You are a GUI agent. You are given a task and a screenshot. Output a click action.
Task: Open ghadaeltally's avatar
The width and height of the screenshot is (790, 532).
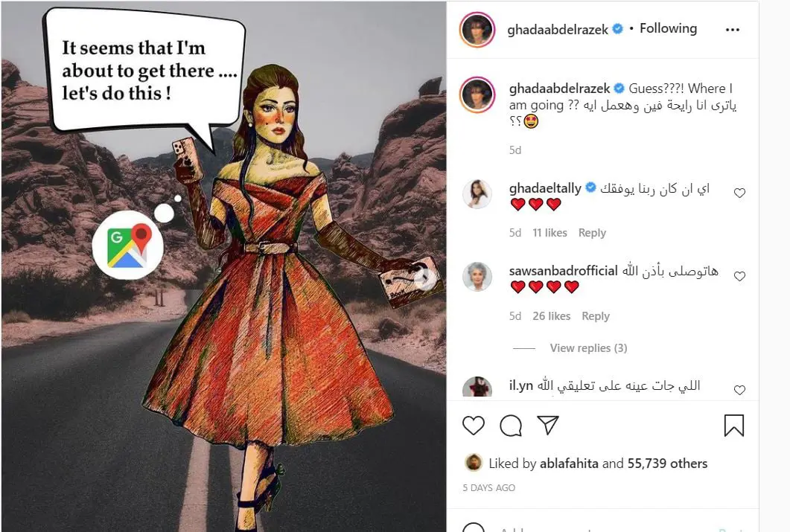[x=477, y=193]
